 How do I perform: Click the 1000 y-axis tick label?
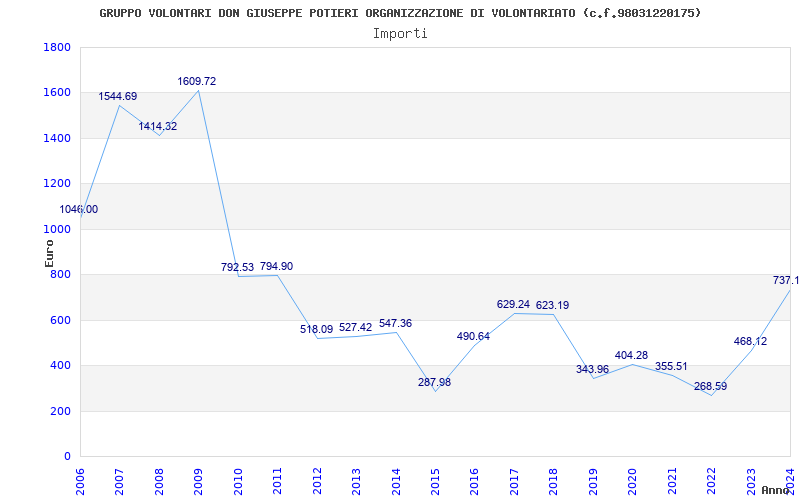[57, 229]
